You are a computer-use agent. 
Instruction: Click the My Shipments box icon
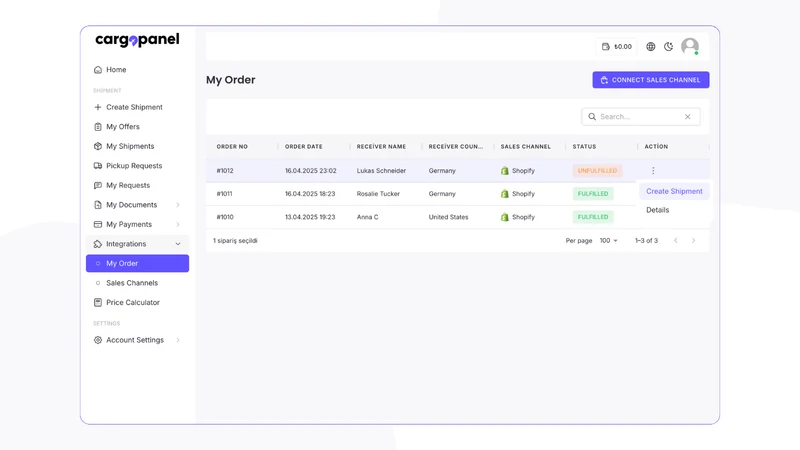tap(98, 146)
